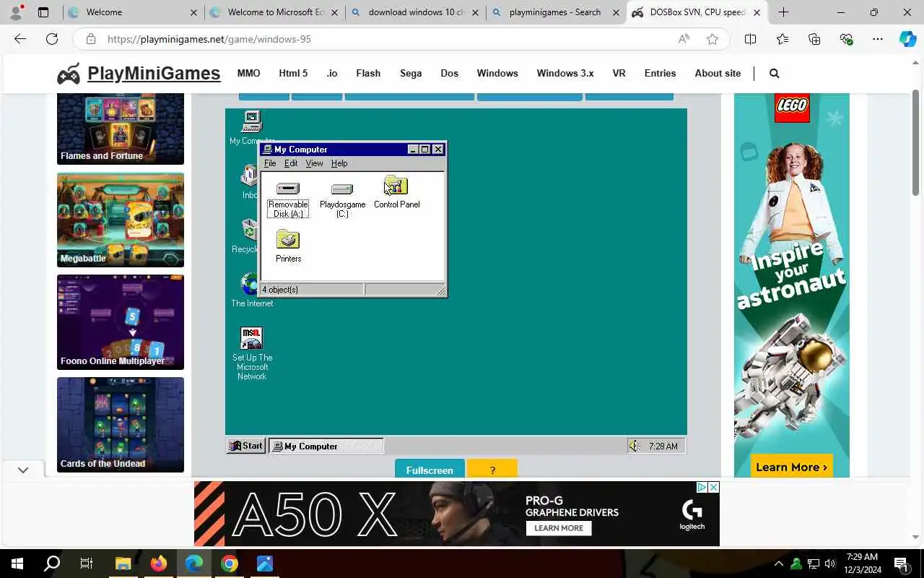Click LEARN MORE on Logitech ad
The image size is (924, 578).
click(x=559, y=528)
